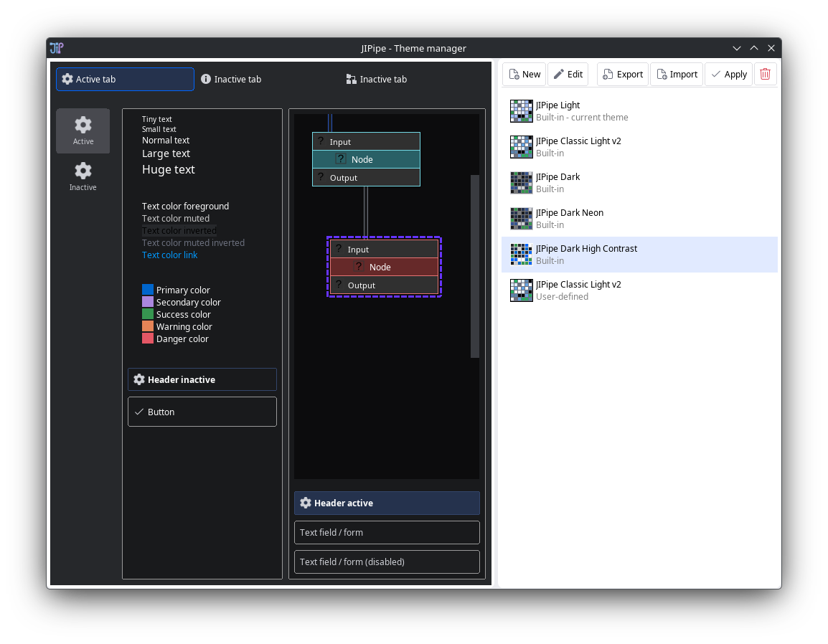Viewport: 828px width, 644px height.
Task: Click into the Text field / form
Action: click(387, 533)
